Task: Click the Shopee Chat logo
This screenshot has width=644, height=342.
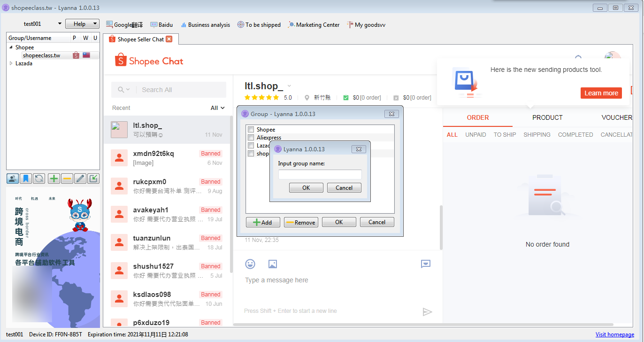Action: tap(149, 61)
